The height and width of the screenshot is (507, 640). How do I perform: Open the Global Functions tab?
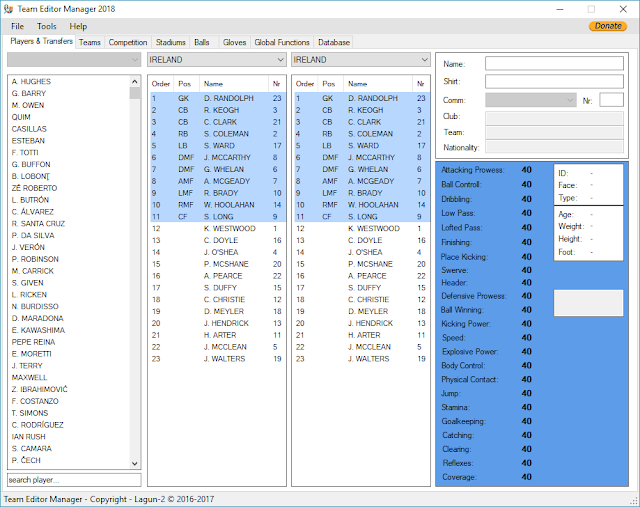click(282, 42)
